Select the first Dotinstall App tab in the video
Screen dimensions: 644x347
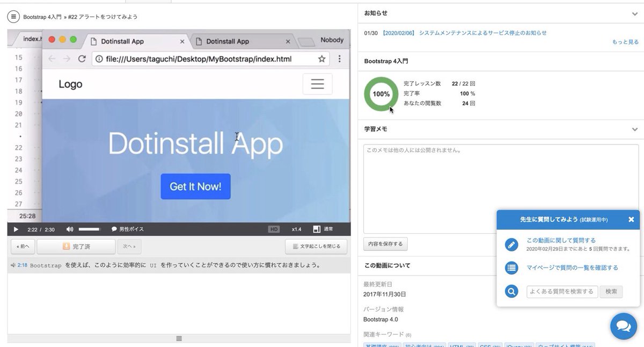(135, 41)
